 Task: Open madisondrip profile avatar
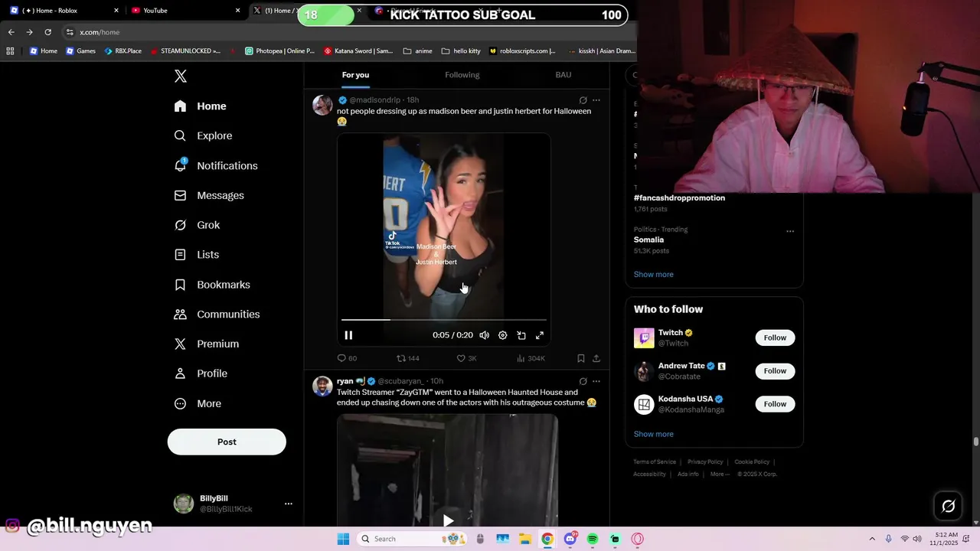click(x=322, y=105)
